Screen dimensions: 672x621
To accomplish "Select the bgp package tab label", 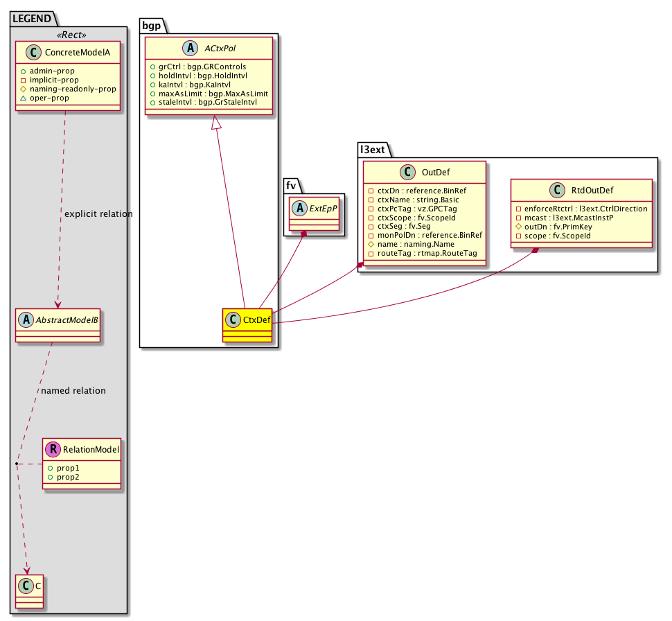I will tap(150, 26).
